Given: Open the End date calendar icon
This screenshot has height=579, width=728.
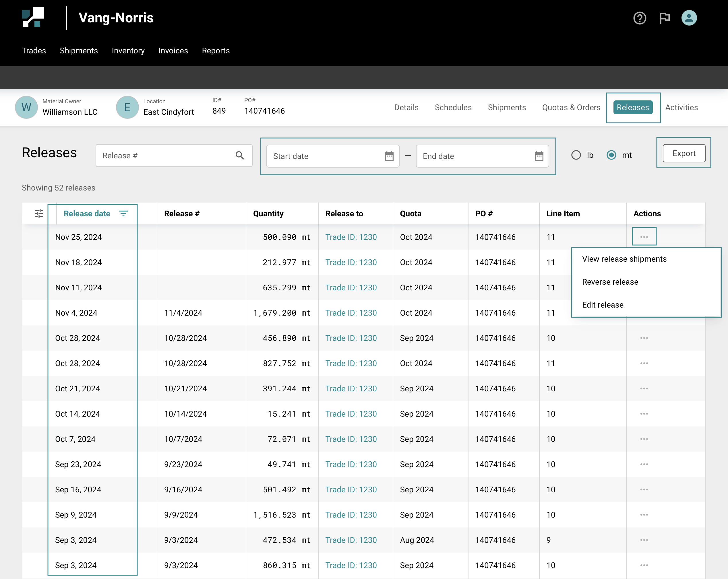Looking at the screenshot, I should (x=539, y=156).
